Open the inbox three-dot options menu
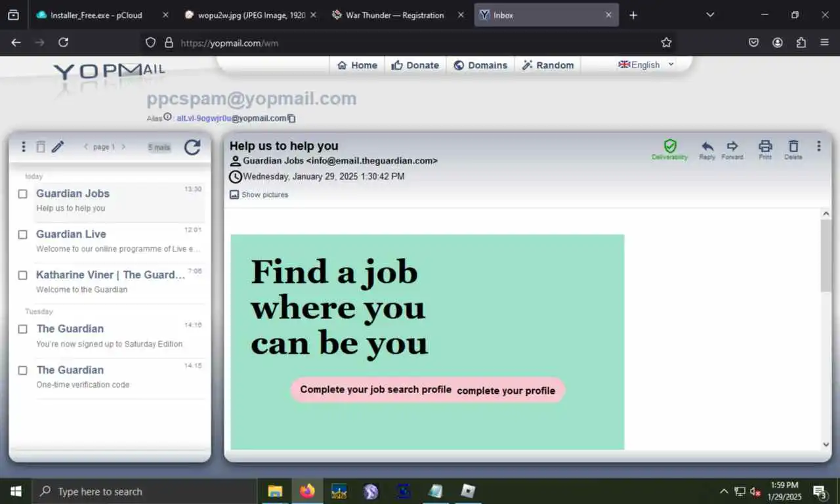The height and width of the screenshot is (504, 840). click(x=24, y=147)
